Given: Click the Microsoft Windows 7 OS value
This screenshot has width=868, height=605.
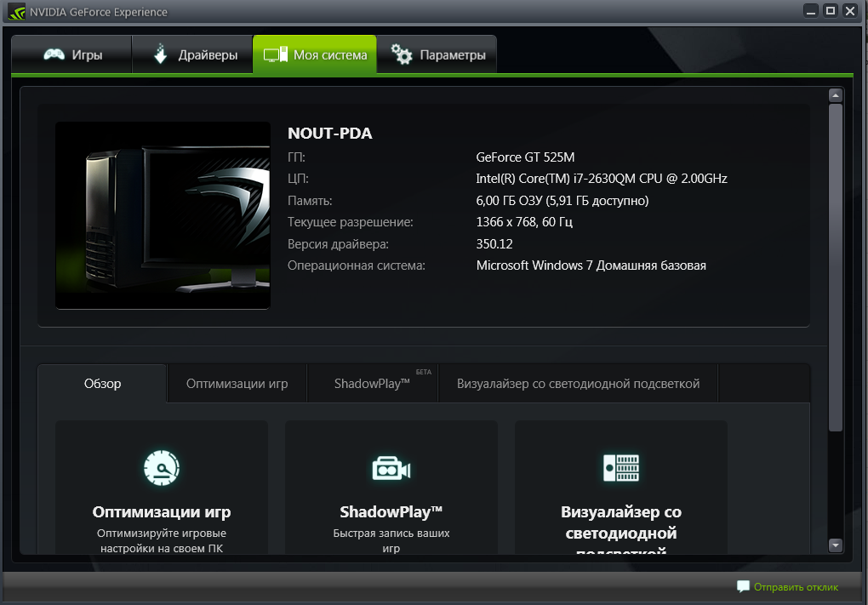Looking at the screenshot, I should coord(591,265).
